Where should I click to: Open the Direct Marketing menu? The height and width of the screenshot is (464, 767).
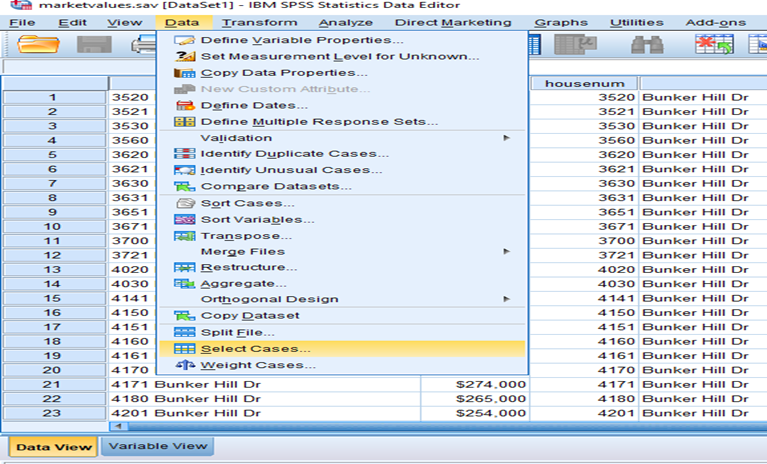(x=453, y=22)
